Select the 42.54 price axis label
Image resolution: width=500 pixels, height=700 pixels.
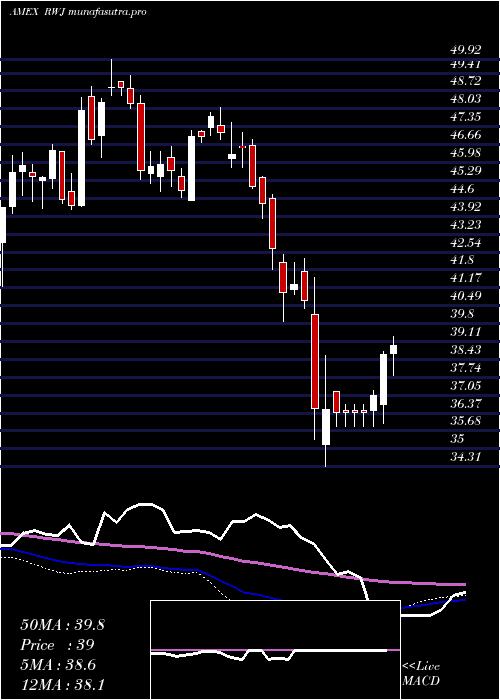pyautogui.click(x=466, y=242)
